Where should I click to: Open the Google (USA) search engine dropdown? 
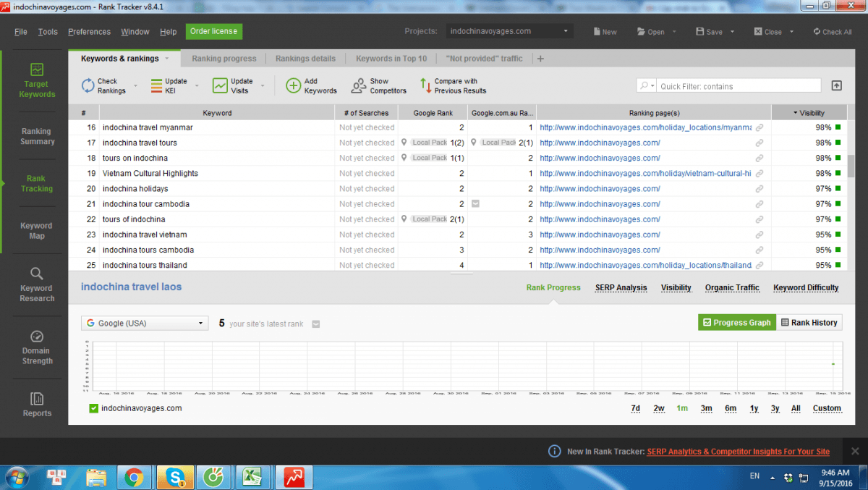145,324
